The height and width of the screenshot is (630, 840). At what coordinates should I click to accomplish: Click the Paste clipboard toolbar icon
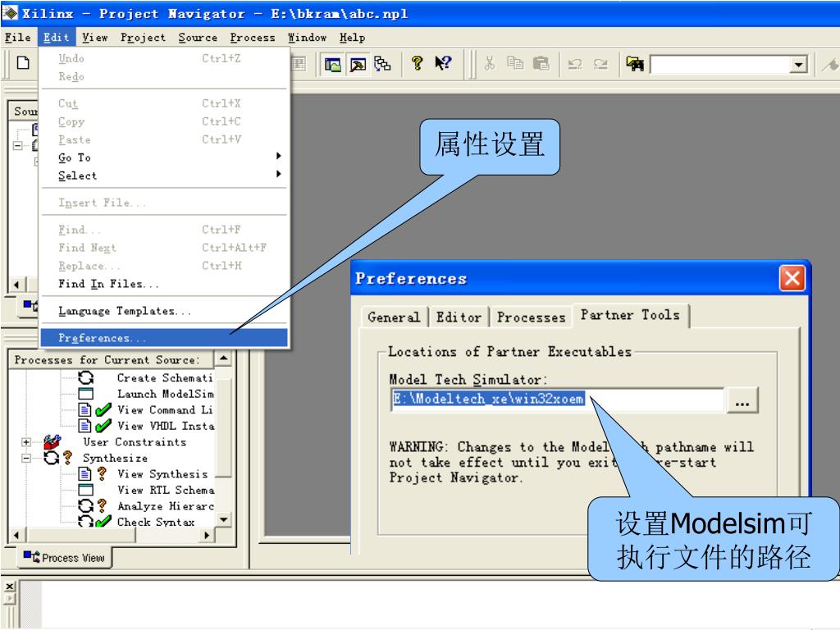(541, 64)
